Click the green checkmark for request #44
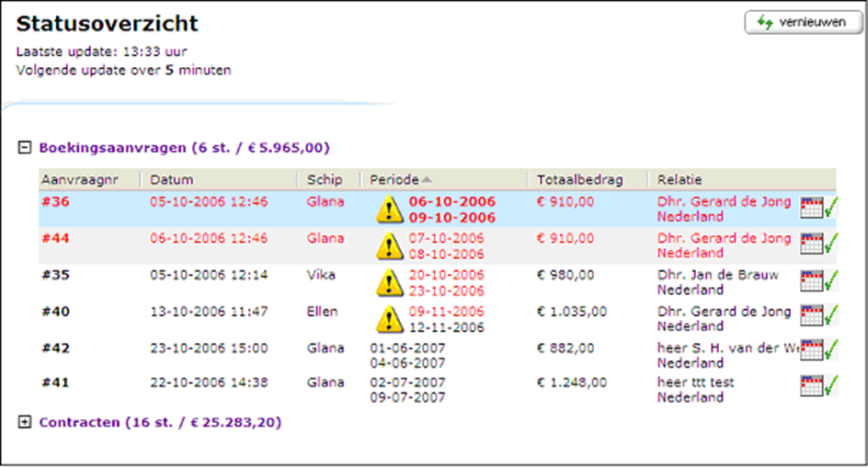This screenshot has height=467, width=868. pyautogui.click(x=831, y=244)
